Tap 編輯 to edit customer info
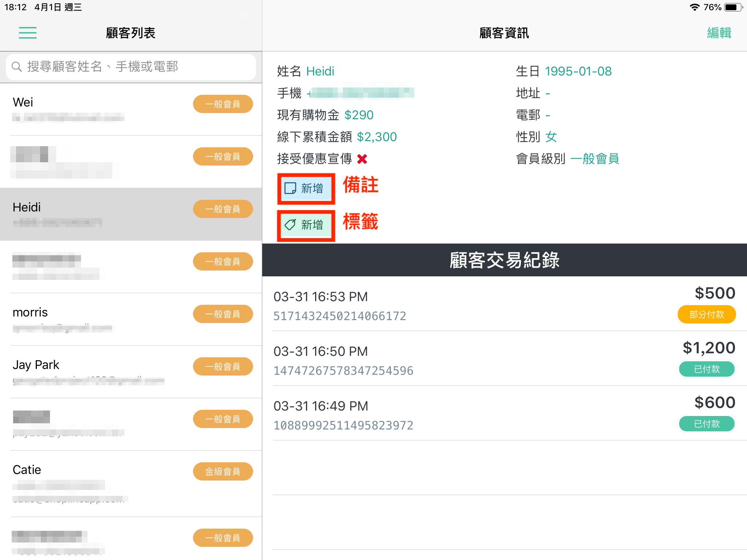This screenshot has width=747, height=560. pyautogui.click(x=719, y=33)
